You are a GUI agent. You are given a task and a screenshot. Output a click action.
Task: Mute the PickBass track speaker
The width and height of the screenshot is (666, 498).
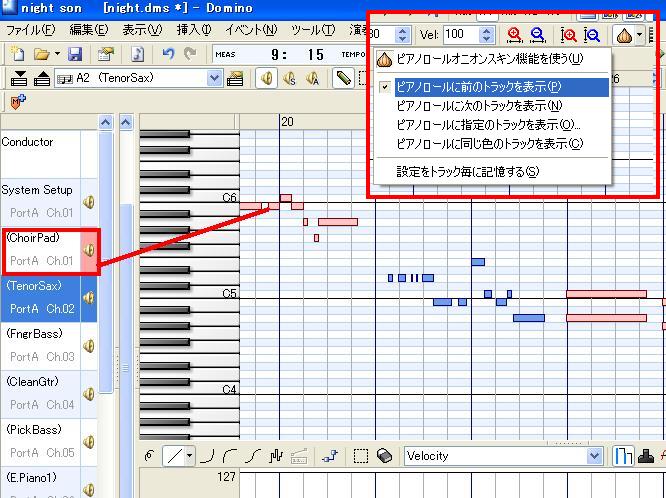tap(89, 442)
